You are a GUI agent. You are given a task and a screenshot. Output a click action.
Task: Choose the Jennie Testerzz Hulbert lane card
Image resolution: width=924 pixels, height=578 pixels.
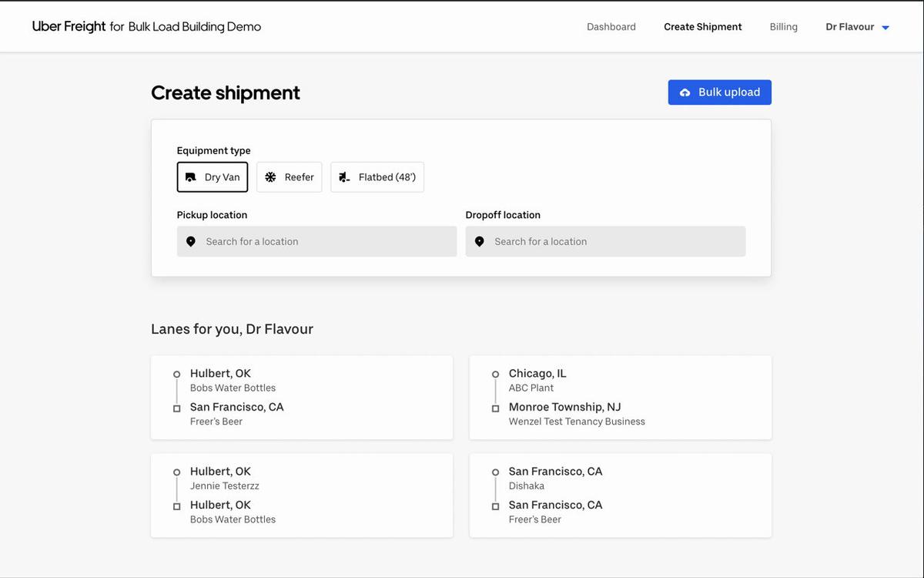click(302, 496)
